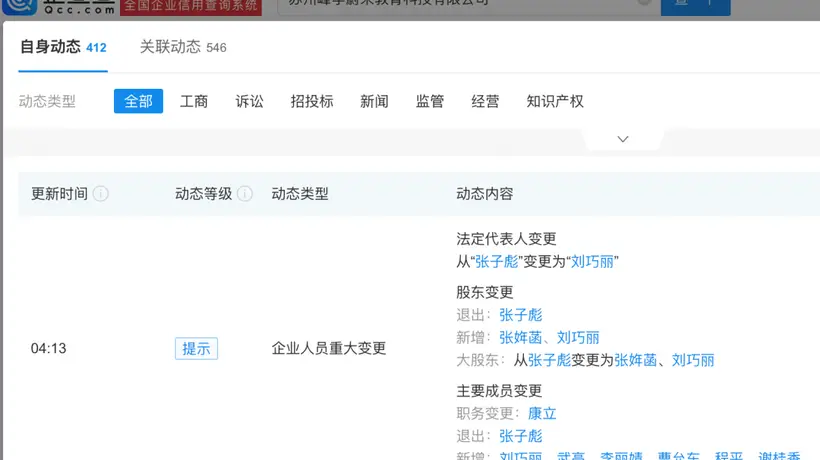Open 刘巧丽 link in 股东变更 新增 row

pos(578,338)
